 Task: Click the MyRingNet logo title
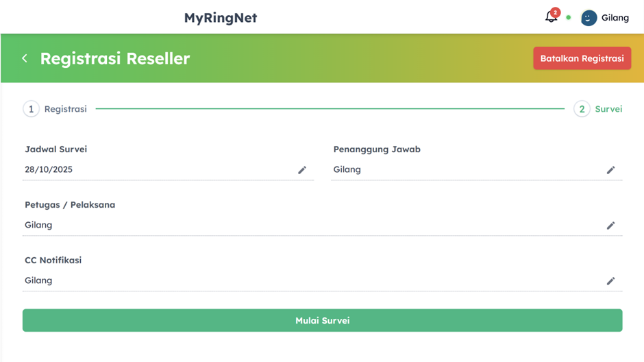[221, 18]
